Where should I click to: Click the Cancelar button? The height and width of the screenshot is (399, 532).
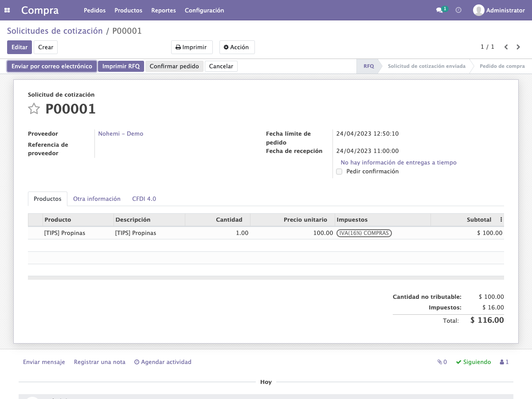(x=221, y=66)
